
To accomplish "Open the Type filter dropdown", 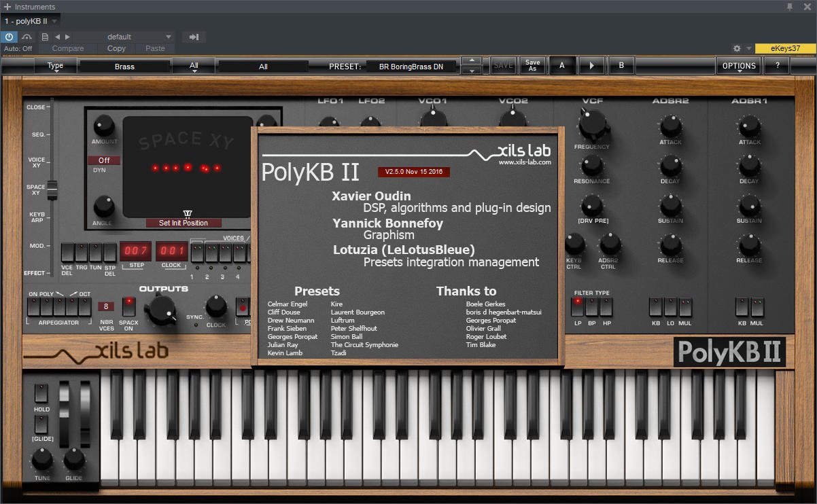I will (55, 66).
